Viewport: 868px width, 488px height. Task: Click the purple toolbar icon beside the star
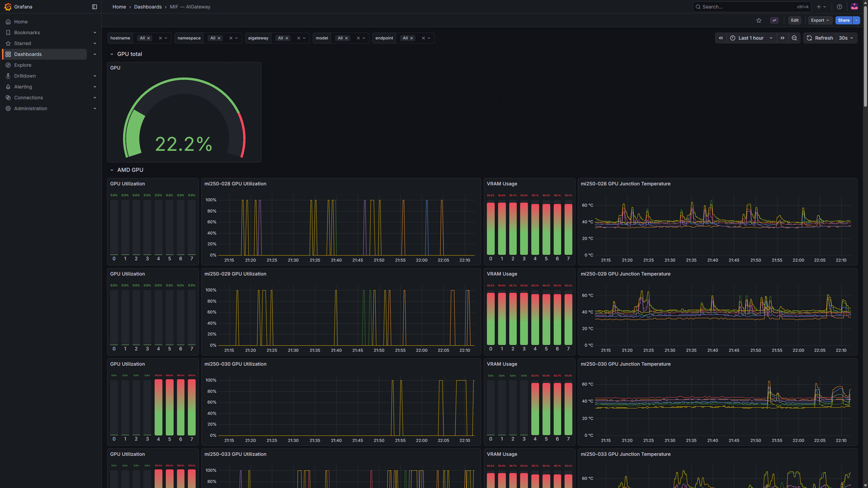click(x=774, y=20)
